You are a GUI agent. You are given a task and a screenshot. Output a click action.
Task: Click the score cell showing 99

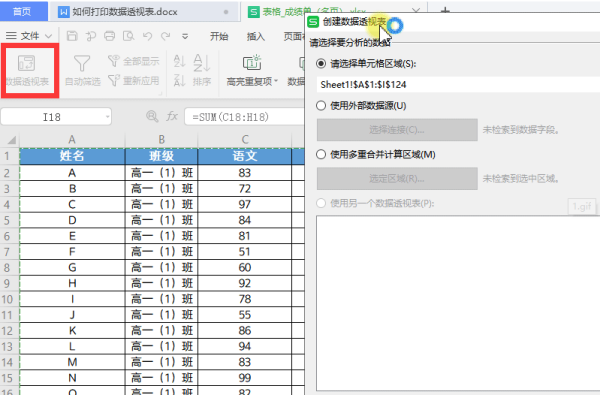(245, 378)
